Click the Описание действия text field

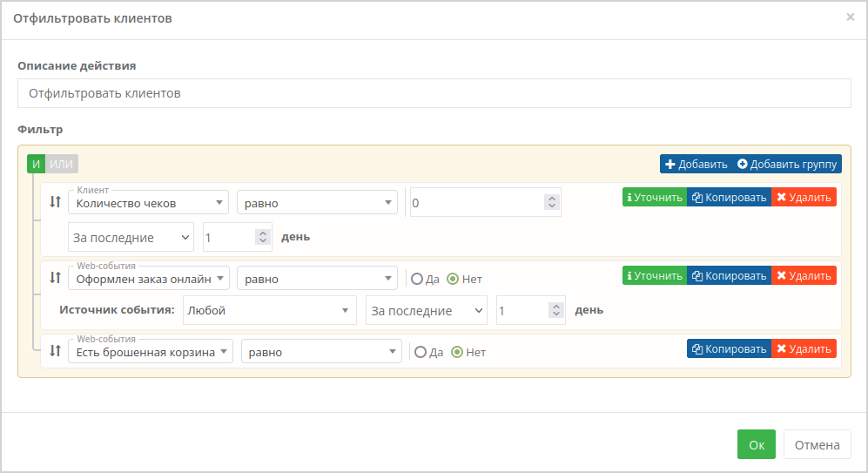point(434,93)
